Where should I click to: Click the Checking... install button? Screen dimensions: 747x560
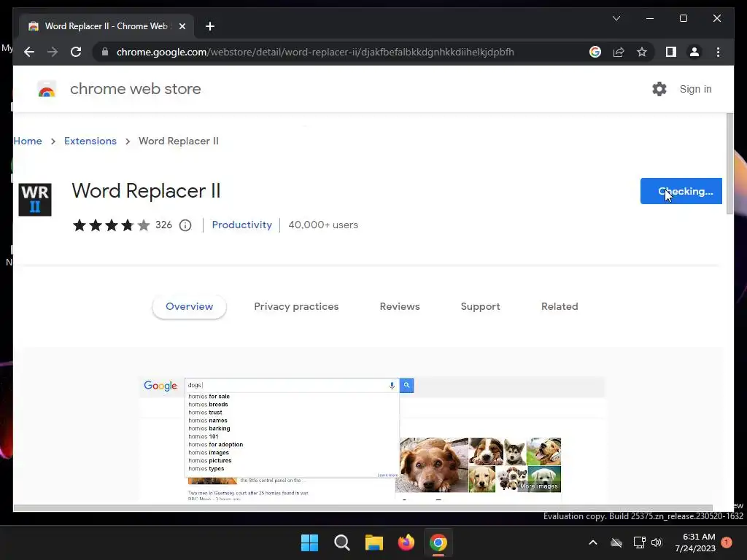[681, 191]
